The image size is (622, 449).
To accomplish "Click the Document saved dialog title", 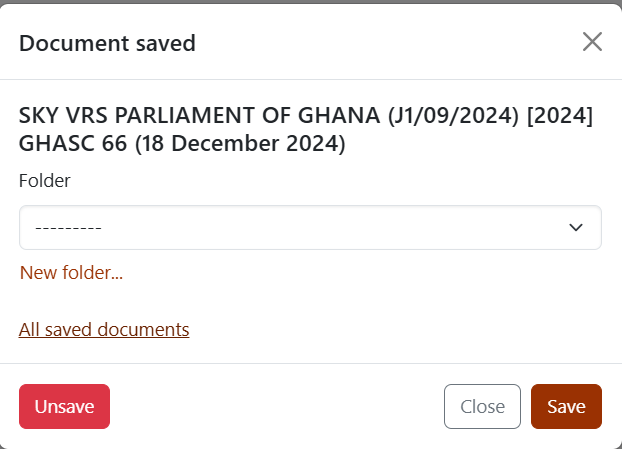I will [107, 43].
